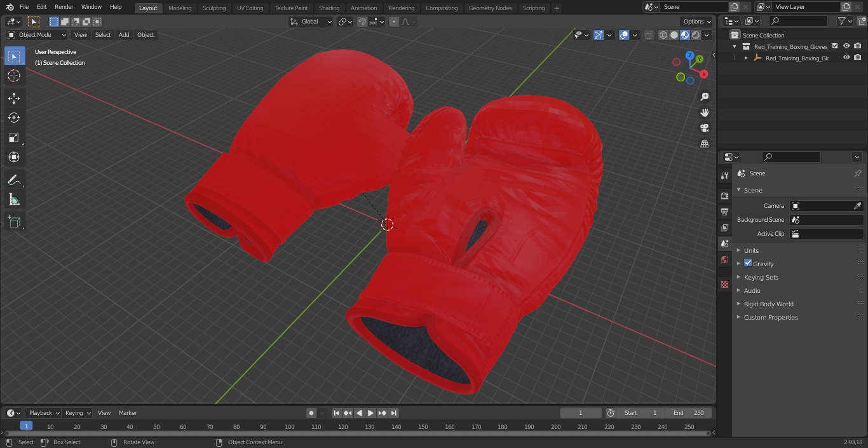Click the Pan view hand gizmo

click(x=704, y=112)
